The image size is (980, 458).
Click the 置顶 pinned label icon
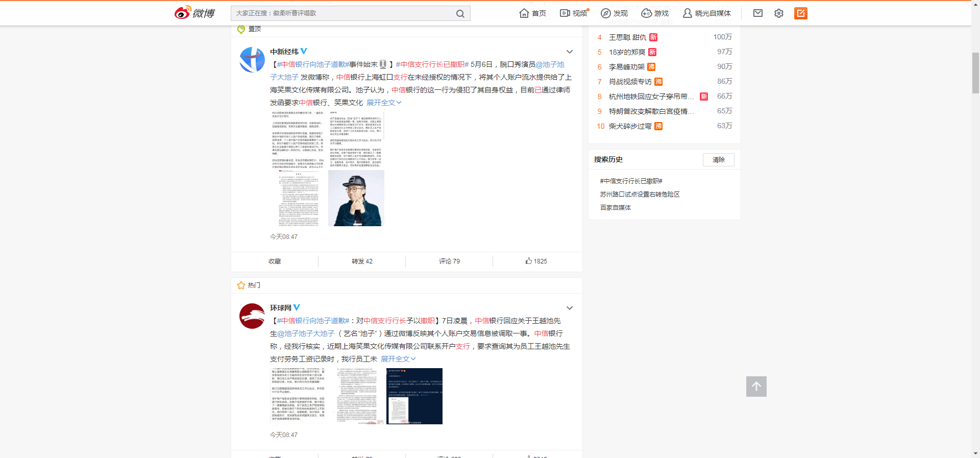[241, 30]
